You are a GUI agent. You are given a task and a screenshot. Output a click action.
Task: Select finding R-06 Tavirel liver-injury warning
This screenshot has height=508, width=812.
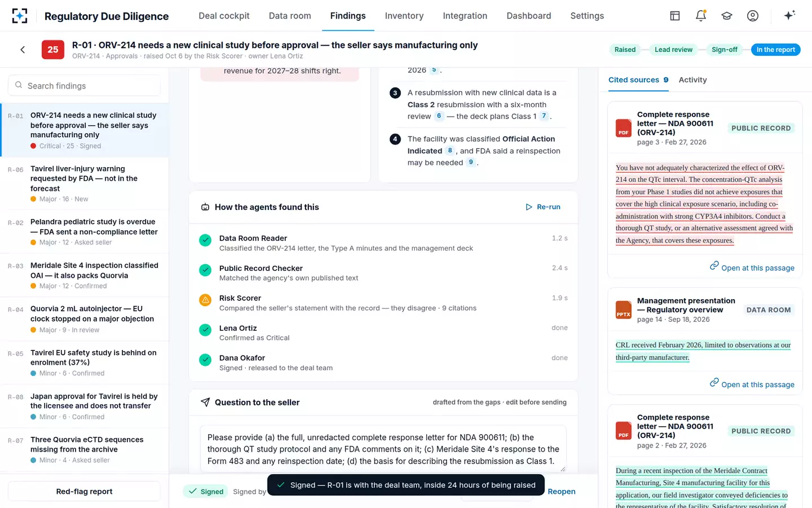click(85, 183)
